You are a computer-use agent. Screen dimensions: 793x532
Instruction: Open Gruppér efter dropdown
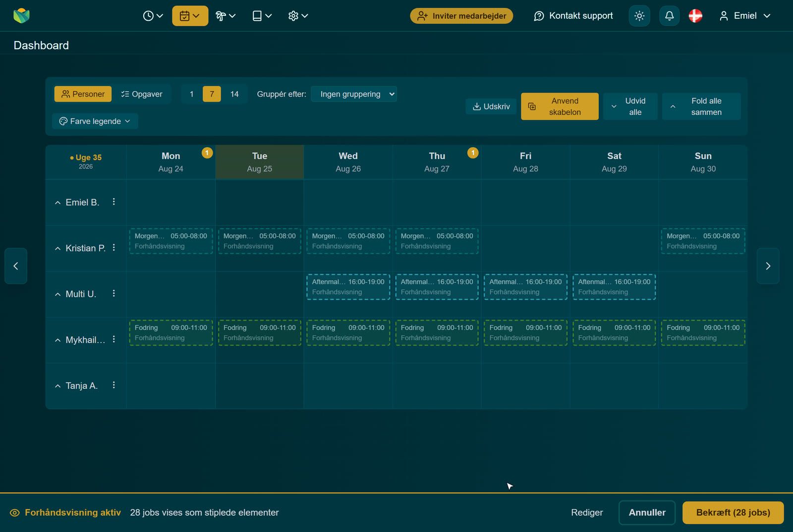coord(354,94)
